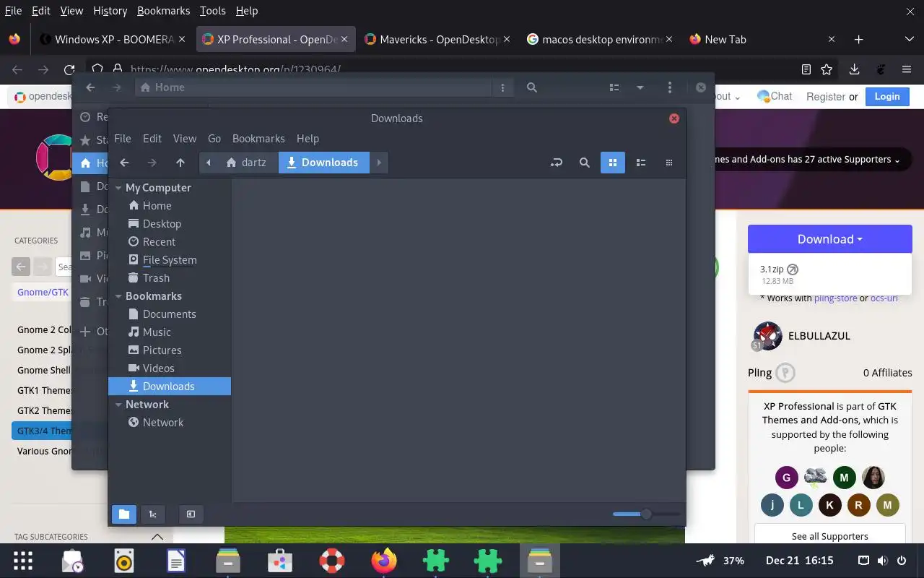The width and height of the screenshot is (924, 578).
Task: Open Firefox downloads panel arrow
Action: click(854, 69)
